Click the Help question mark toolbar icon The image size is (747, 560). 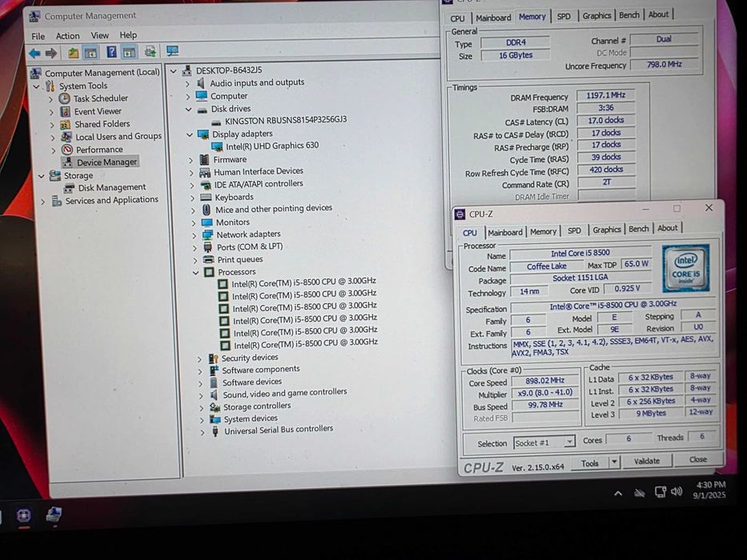pos(111,52)
